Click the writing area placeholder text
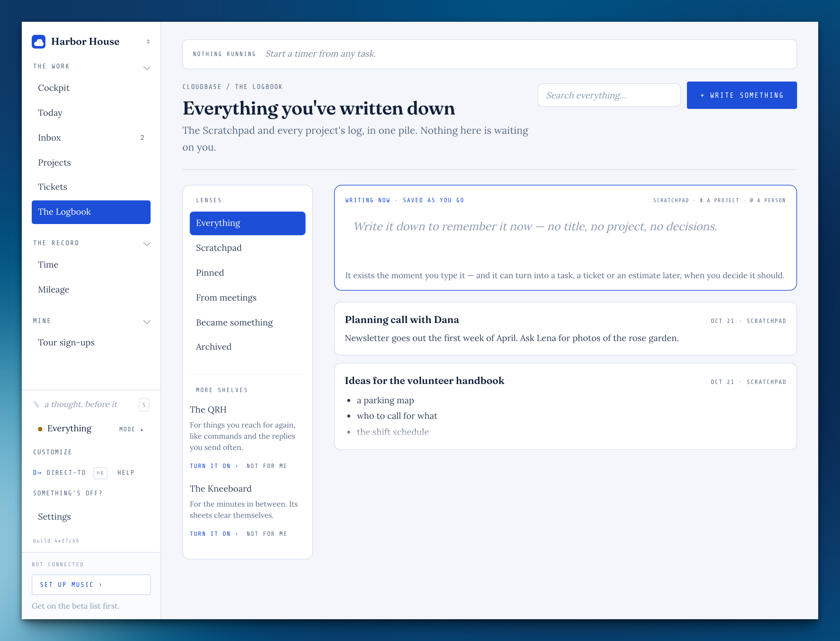 click(x=535, y=226)
